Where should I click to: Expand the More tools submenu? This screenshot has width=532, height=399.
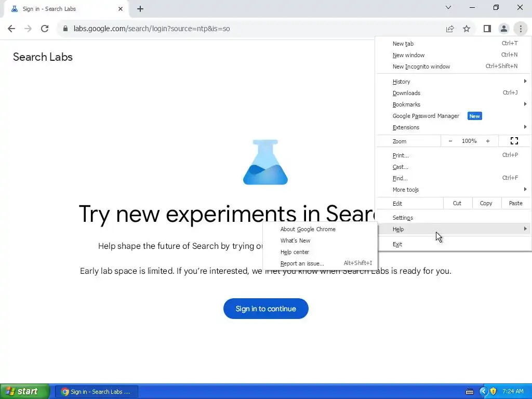(x=453, y=190)
